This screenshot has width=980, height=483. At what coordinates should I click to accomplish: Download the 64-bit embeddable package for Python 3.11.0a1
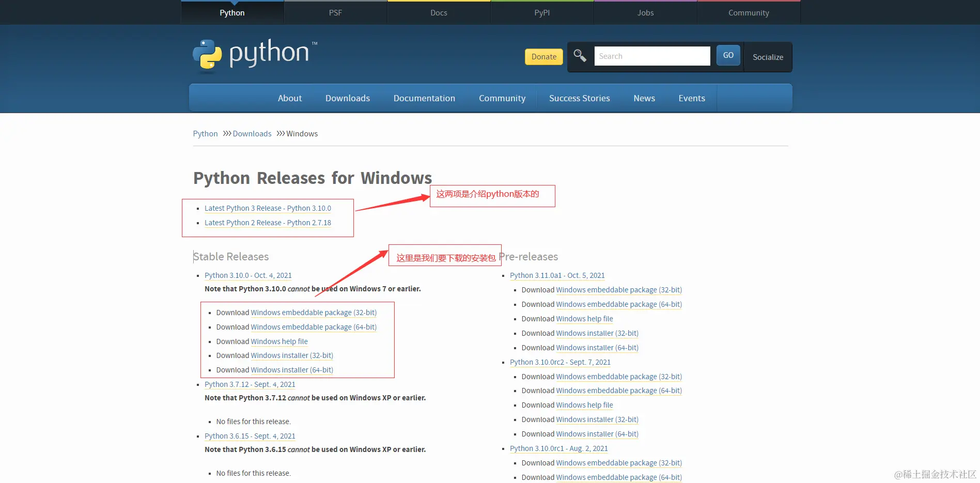619,304
